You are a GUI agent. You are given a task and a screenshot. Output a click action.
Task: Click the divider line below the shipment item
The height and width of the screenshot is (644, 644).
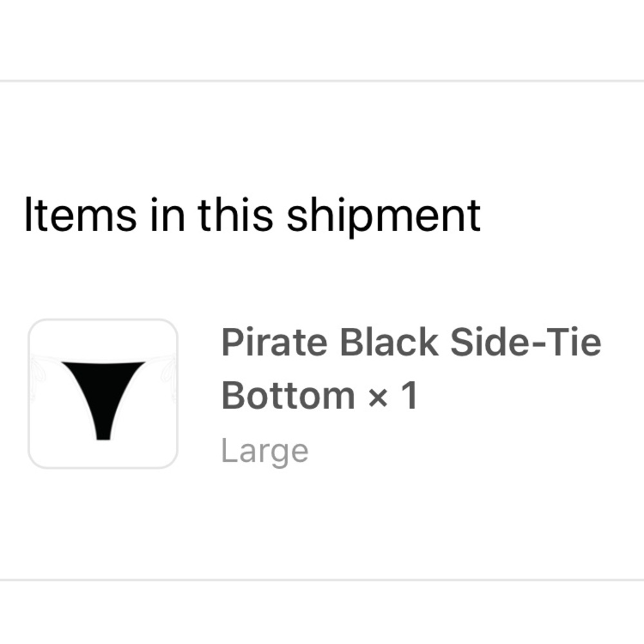(322, 580)
